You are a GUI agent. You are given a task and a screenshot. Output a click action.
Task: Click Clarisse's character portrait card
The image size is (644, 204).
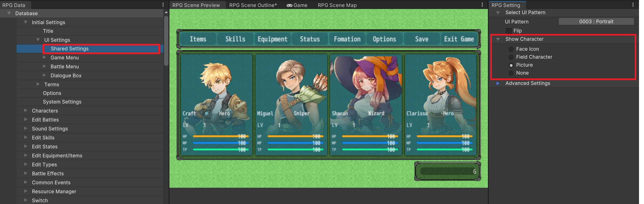(441, 105)
